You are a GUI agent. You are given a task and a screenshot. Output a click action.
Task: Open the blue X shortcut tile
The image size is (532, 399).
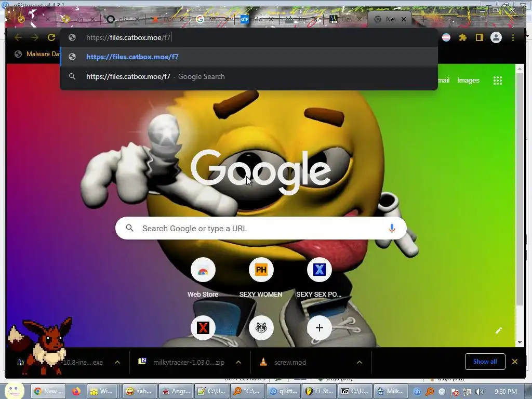[x=320, y=270]
